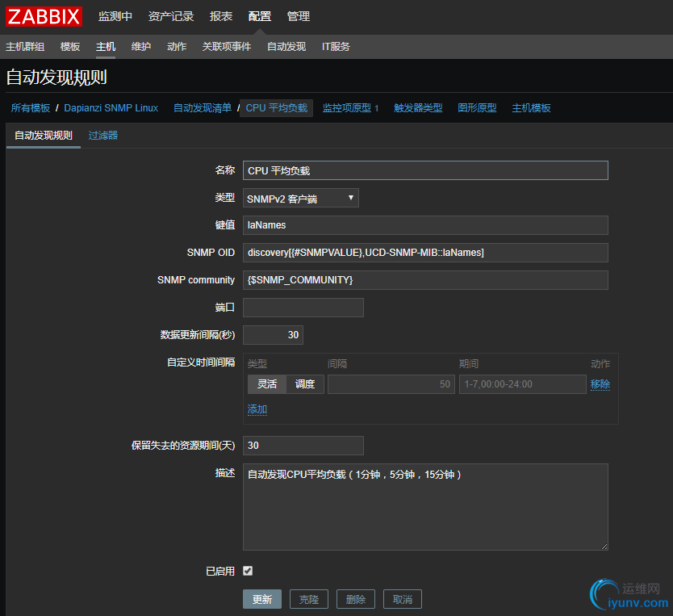Go to 模板 submenu

click(x=70, y=46)
